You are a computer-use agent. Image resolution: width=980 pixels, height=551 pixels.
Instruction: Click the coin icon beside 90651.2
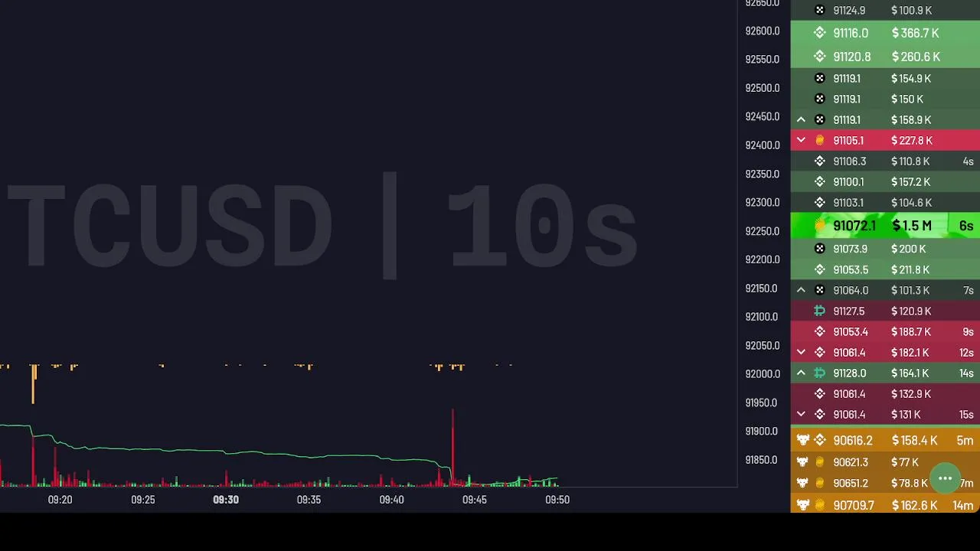coord(820,484)
